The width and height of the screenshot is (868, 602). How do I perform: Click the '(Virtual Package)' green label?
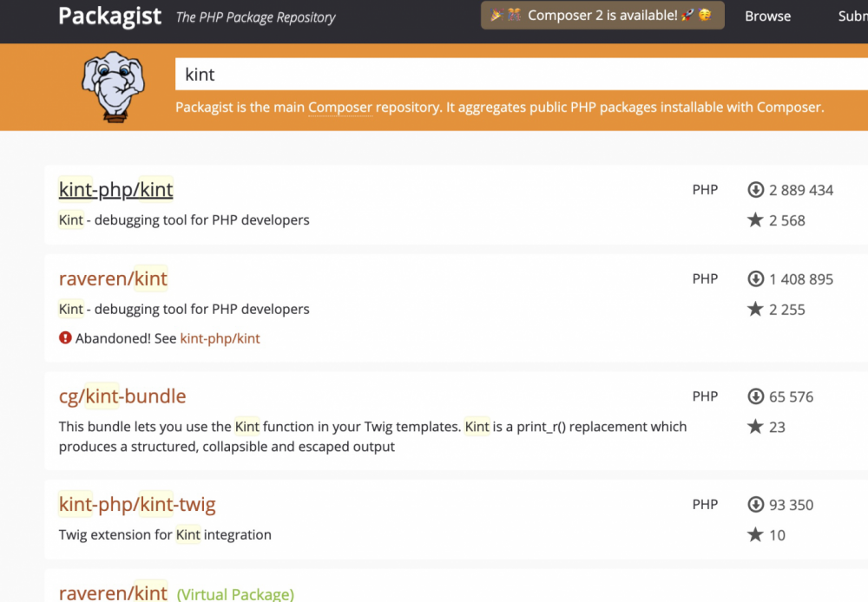[235, 594]
